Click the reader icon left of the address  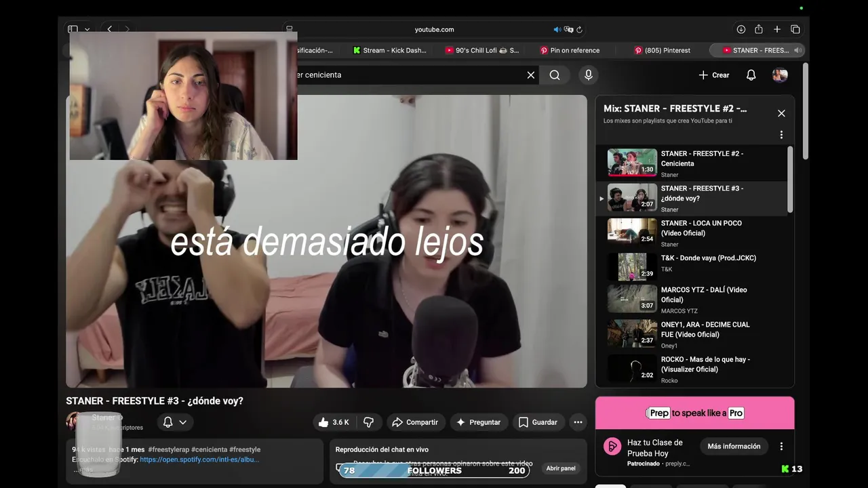[290, 29]
